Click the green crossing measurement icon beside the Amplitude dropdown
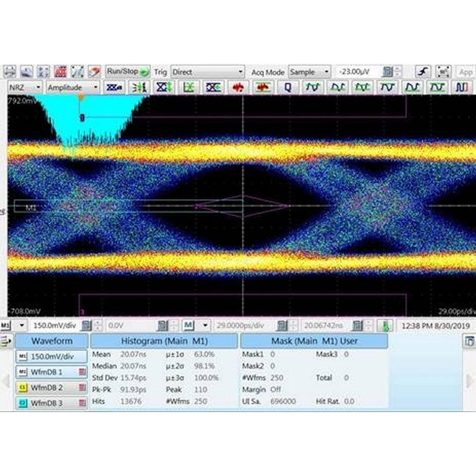The image size is (476, 476). point(139,87)
